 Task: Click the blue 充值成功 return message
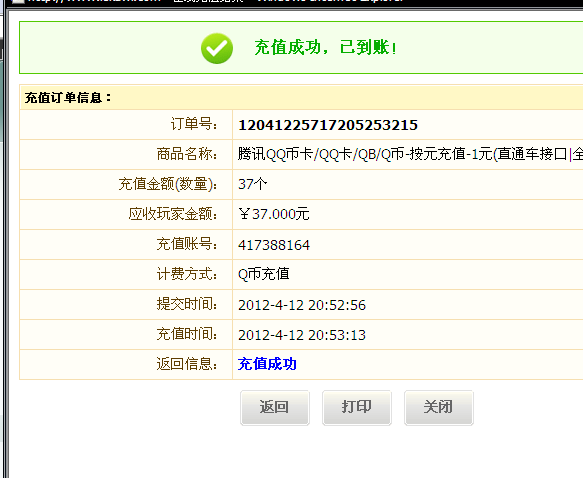coord(267,364)
